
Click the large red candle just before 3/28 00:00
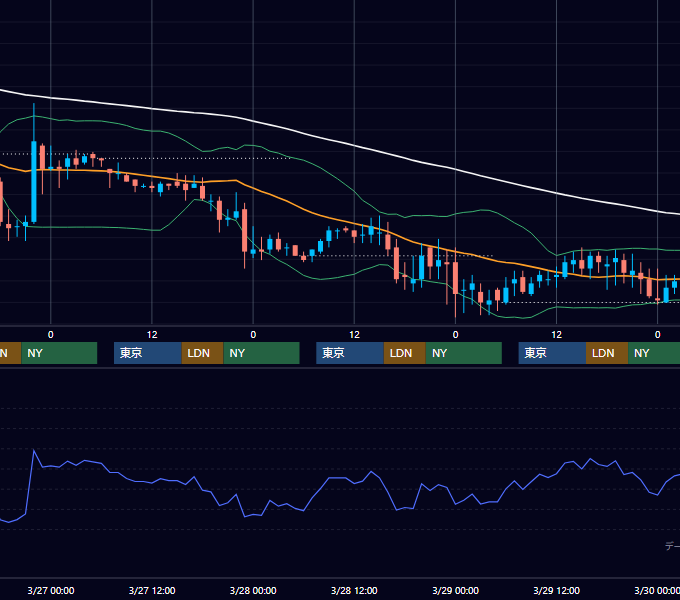click(245, 230)
